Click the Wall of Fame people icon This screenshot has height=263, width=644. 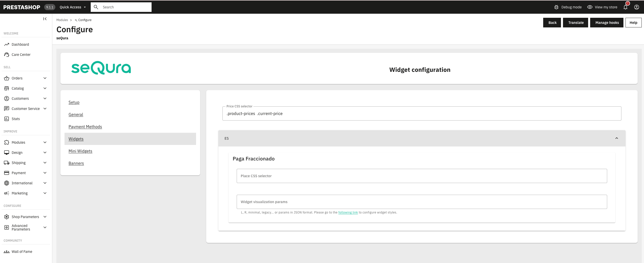pyautogui.click(x=7, y=252)
